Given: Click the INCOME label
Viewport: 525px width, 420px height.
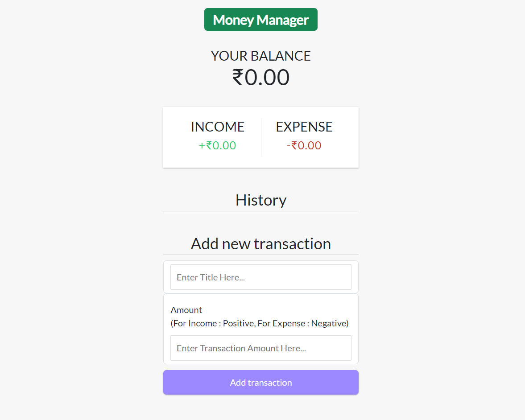Looking at the screenshot, I should 217,127.
